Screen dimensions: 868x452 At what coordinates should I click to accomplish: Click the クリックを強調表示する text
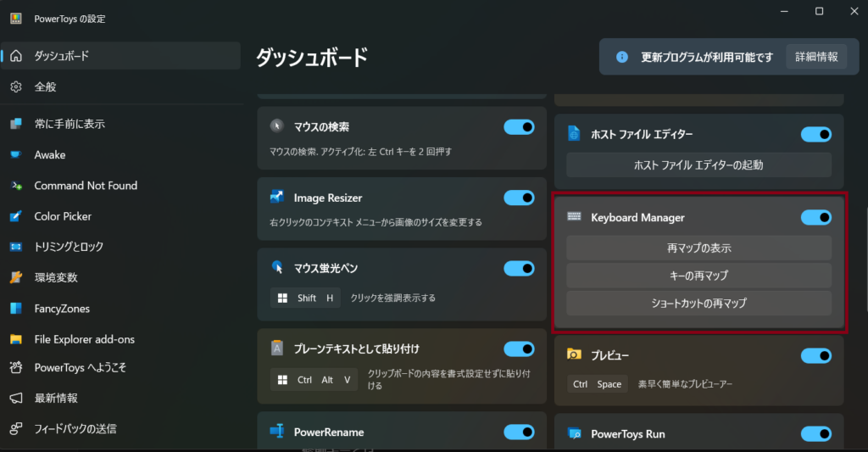[x=392, y=298]
